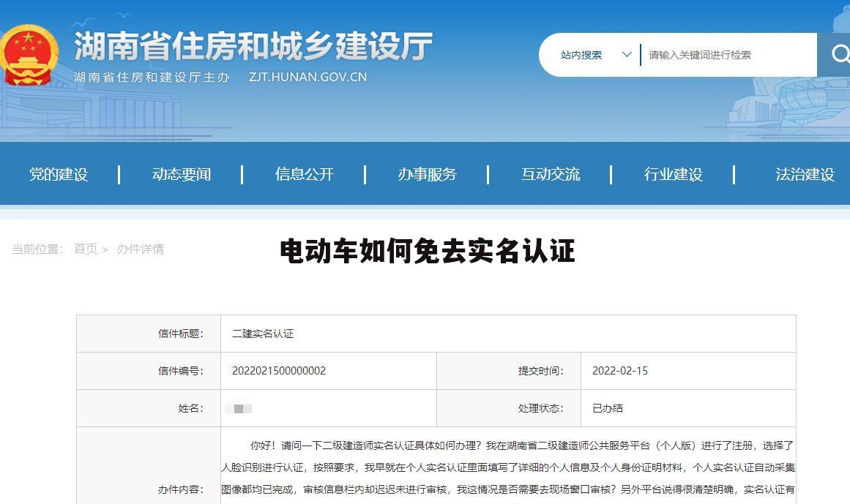Viewport: 850px width, 504px height.
Task: Click the 已办结 status value
Action: [x=608, y=408]
